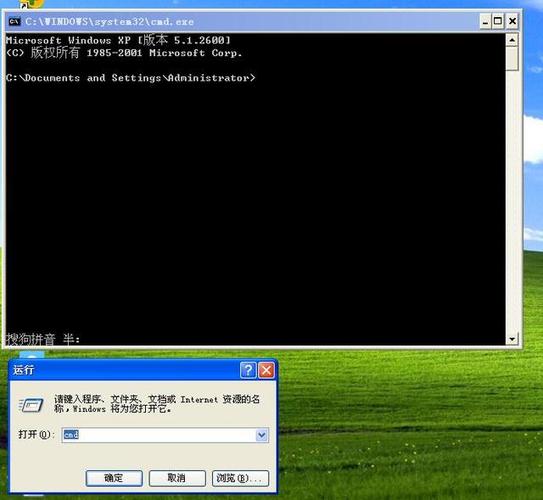Minimize the cmd.exe window
Image resolution: width=543 pixels, height=500 pixels.
(485, 22)
